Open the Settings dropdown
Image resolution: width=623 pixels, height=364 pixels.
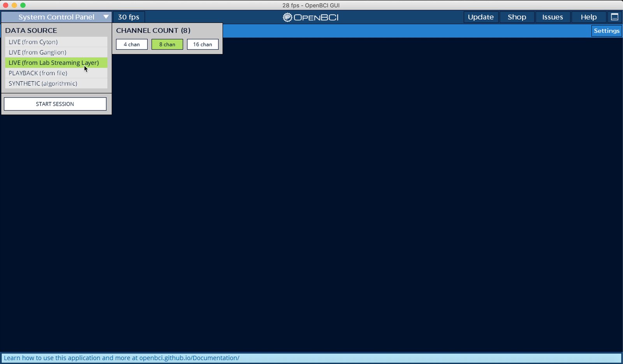(x=606, y=31)
